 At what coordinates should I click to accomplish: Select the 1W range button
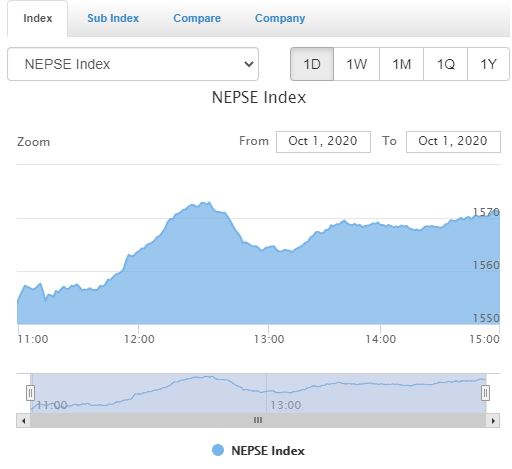point(356,64)
